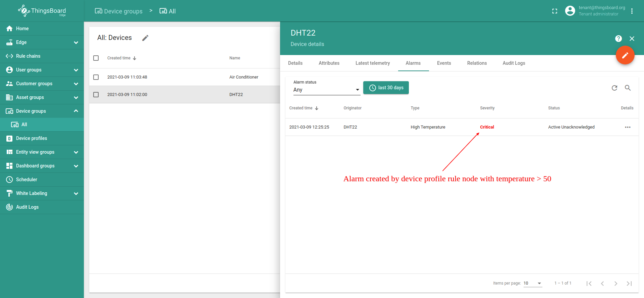The height and width of the screenshot is (298, 644).
Task: Switch to the Latest telemetry tab
Action: pos(373,63)
